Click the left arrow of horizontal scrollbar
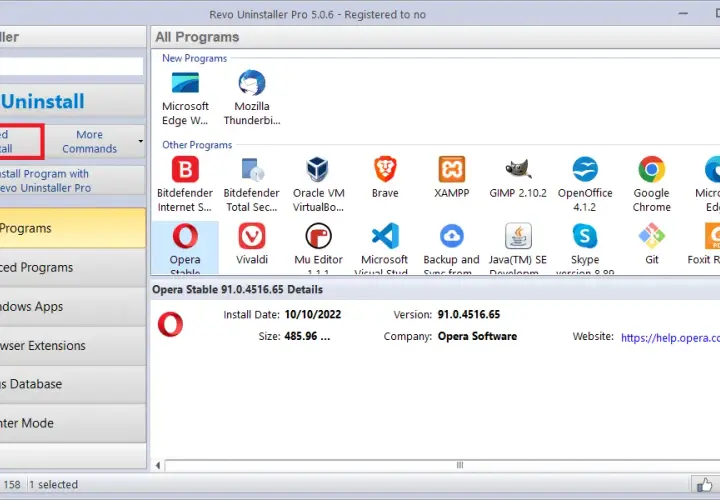Screen dimensions: 720x500 click(158, 466)
